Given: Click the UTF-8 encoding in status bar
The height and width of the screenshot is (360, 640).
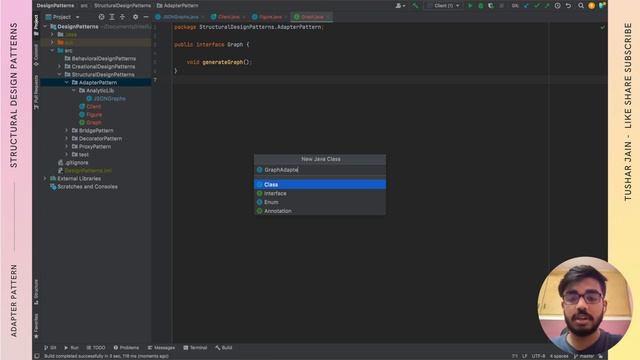Looking at the screenshot, I should click(x=538, y=356).
